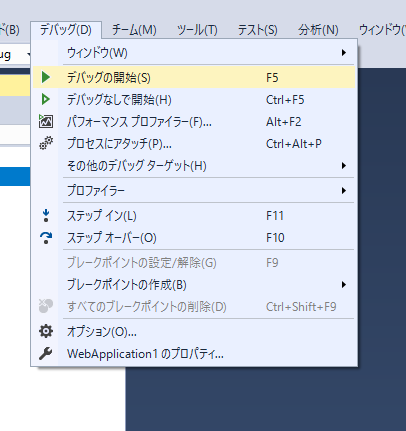Open オプション(O)... entry

(194, 331)
